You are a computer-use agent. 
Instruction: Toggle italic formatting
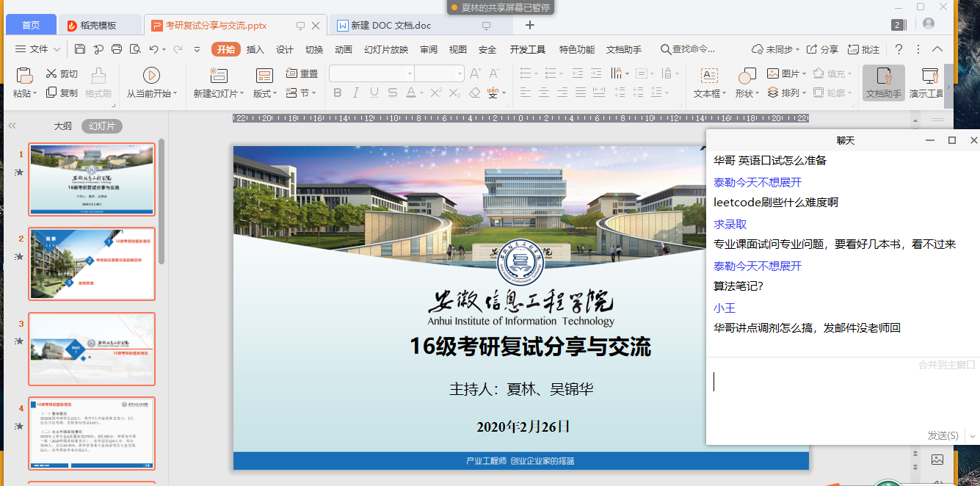[x=355, y=91]
